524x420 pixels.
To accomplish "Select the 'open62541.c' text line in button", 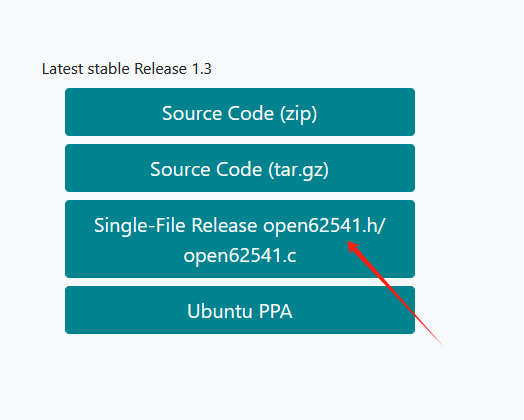I will coord(240,256).
